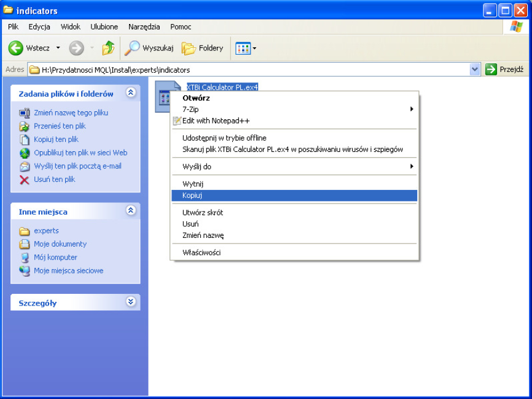Click the red X Usuń ten plik icon
The image size is (532, 399).
point(25,180)
